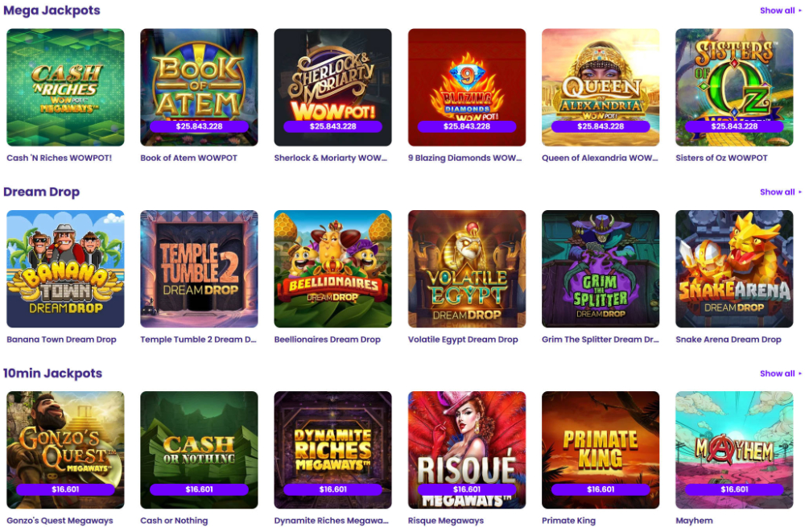Open Sherlock & Moriarty WOWPOT thumbnail
This screenshot has height=532, width=805.
[x=332, y=87]
